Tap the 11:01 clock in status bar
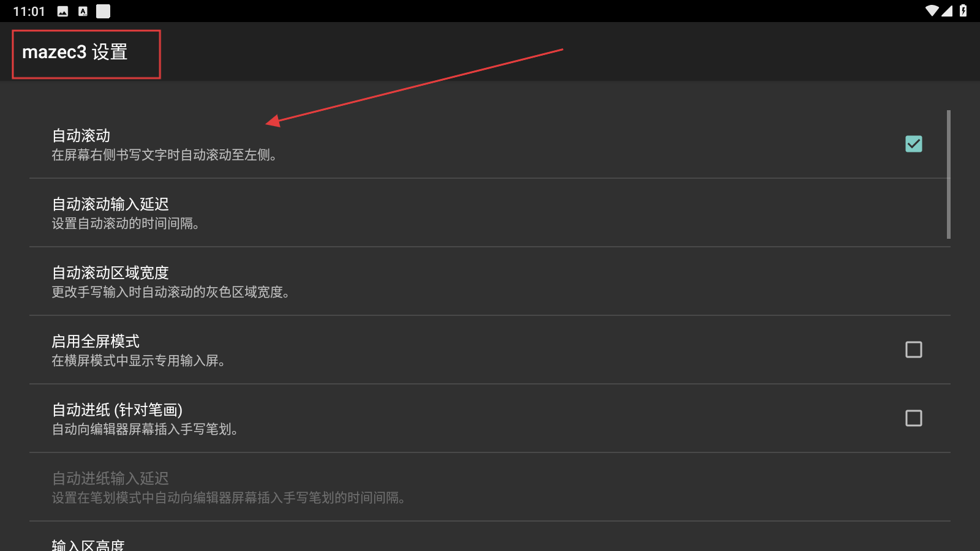980x551 pixels. pos(29,12)
